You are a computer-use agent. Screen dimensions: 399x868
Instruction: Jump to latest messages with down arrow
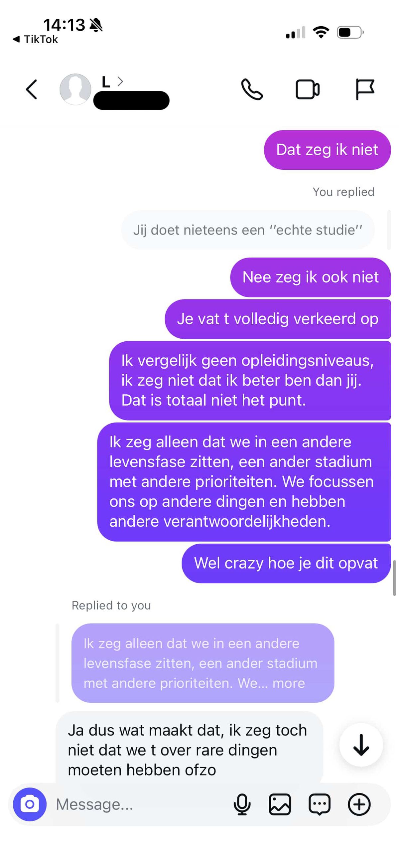361,745
